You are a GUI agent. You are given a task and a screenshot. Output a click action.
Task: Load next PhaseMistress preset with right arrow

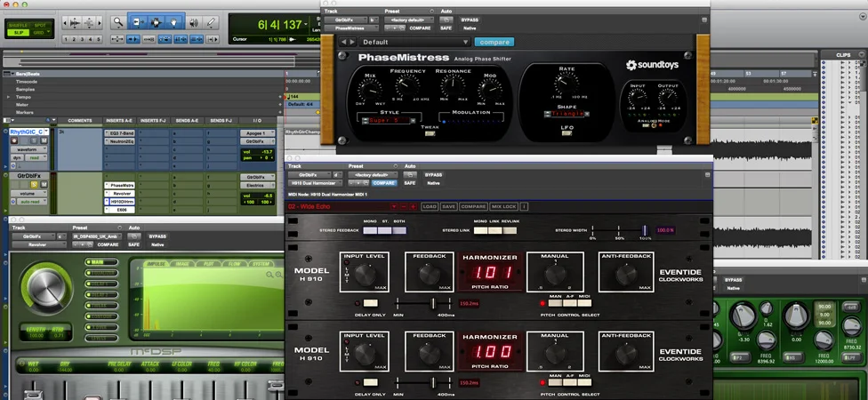click(x=352, y=42)
